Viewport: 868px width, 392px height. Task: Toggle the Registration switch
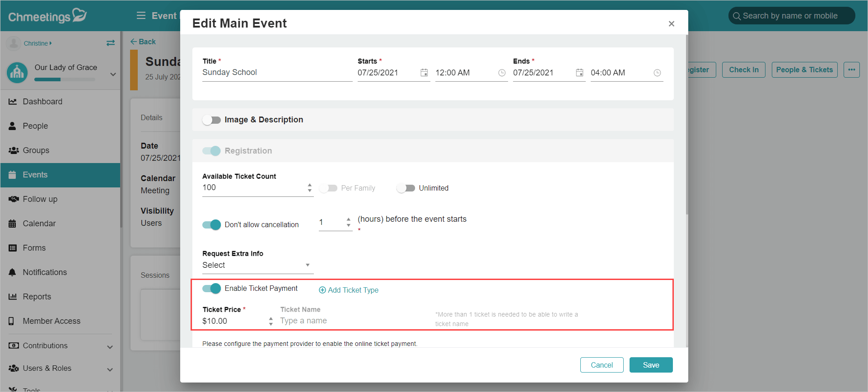click(x=211, y=151)
